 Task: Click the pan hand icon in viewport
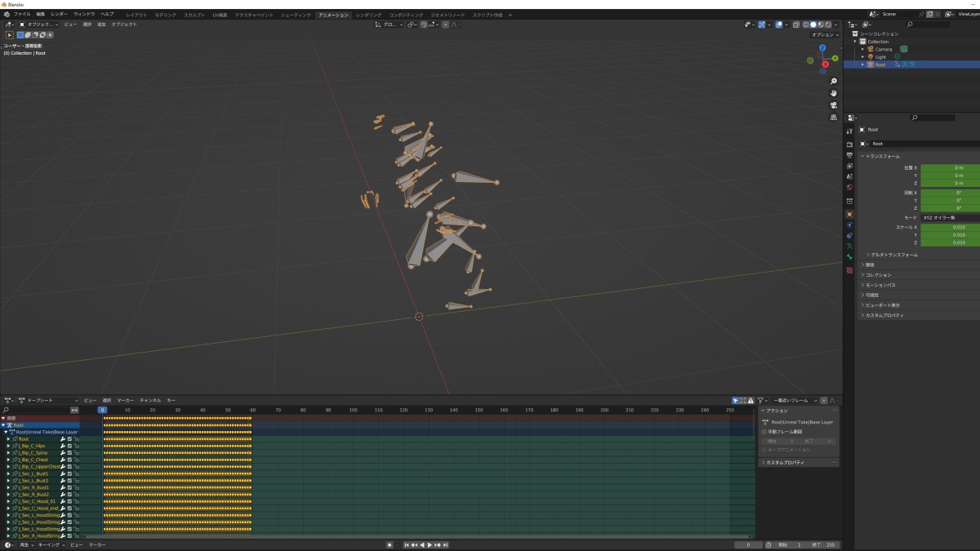(833, 93)
